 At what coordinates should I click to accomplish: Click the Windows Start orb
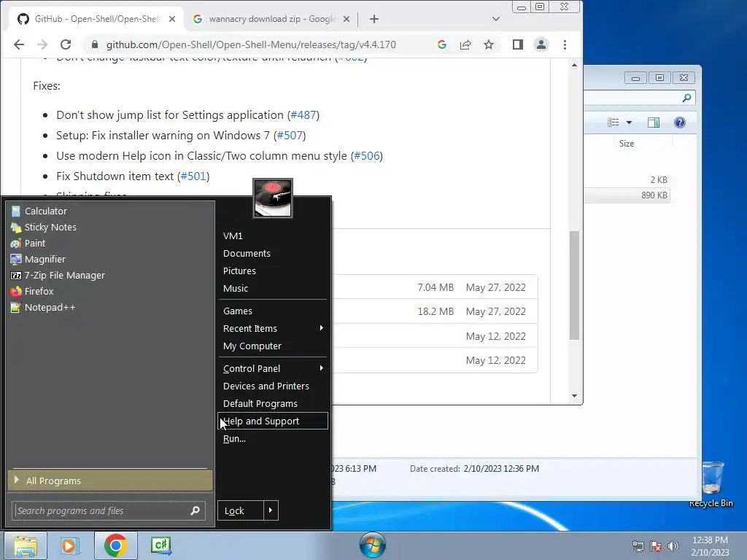(x=373, y=545)
